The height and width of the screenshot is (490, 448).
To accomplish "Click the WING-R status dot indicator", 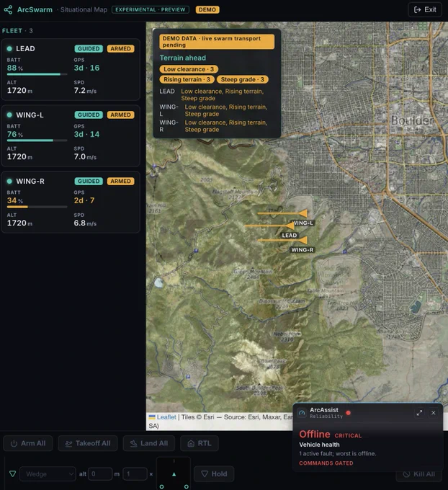I will click(x=9, y=182).
